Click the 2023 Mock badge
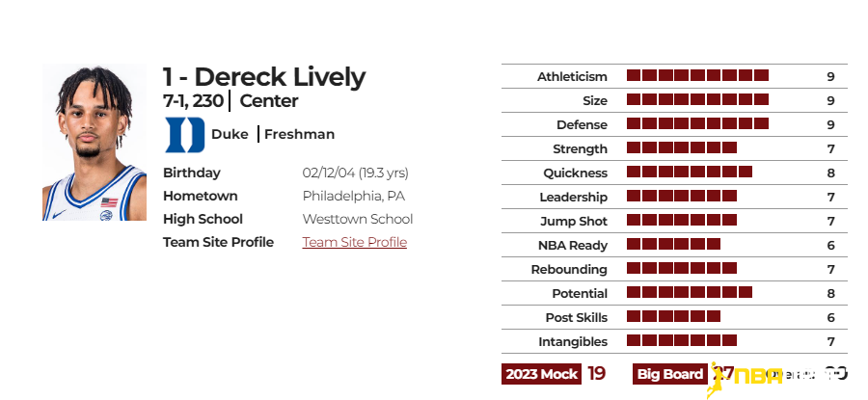Image resolution: width=868 pixels, height=400 pixels. click(x=541, y=374)
